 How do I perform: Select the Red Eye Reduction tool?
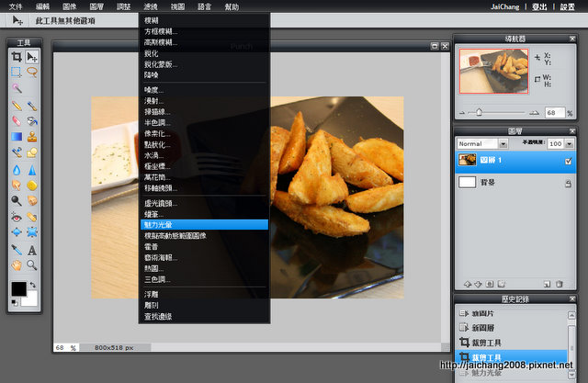pos(17,217)
